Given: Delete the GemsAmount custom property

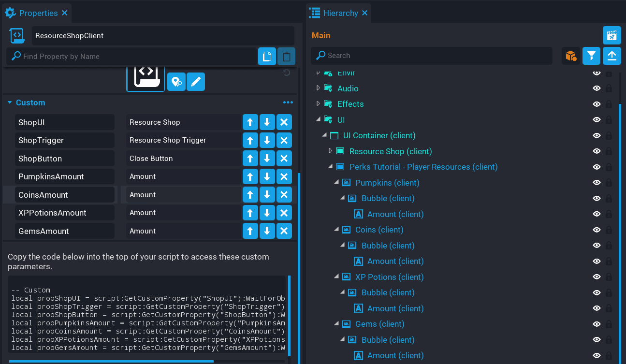Looking at the screenshot, I should coord(284,231).
